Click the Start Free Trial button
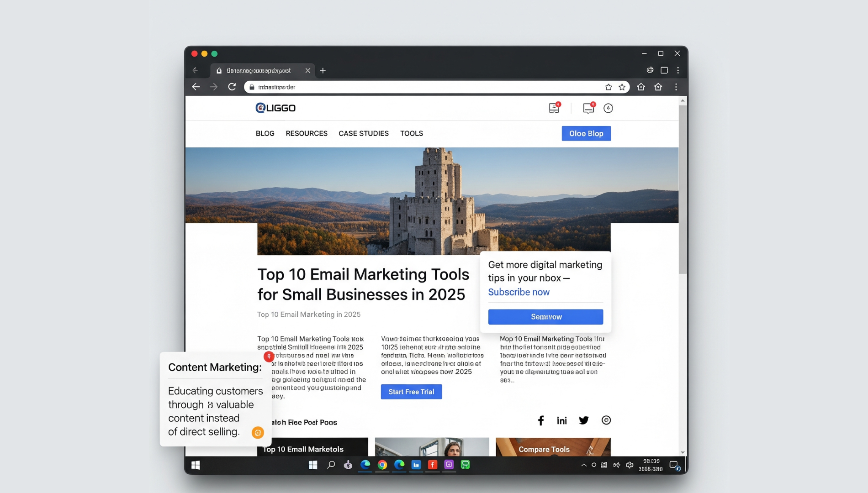 [411, 392]
